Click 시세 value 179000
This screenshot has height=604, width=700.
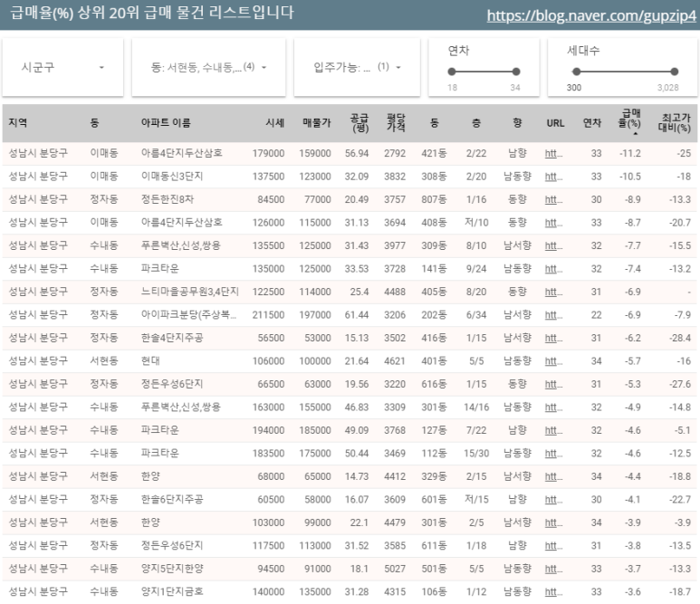(268, 154)
